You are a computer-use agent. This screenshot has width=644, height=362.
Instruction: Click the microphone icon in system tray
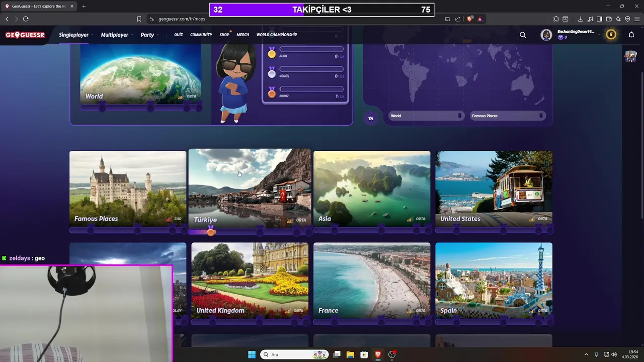(x=596, y=354)
